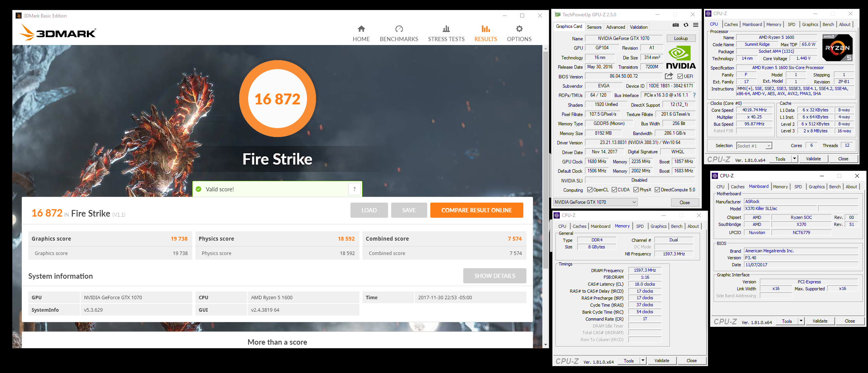Click the SAVE button in 3DMark
Viewport: 868px width, 373px height.
(x=409, y=210)
